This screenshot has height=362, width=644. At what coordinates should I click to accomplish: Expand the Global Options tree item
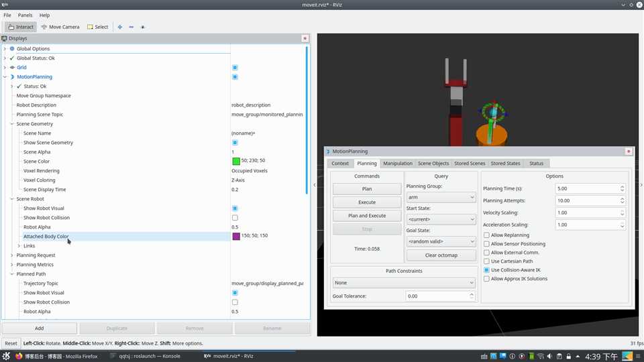point(5,48)
